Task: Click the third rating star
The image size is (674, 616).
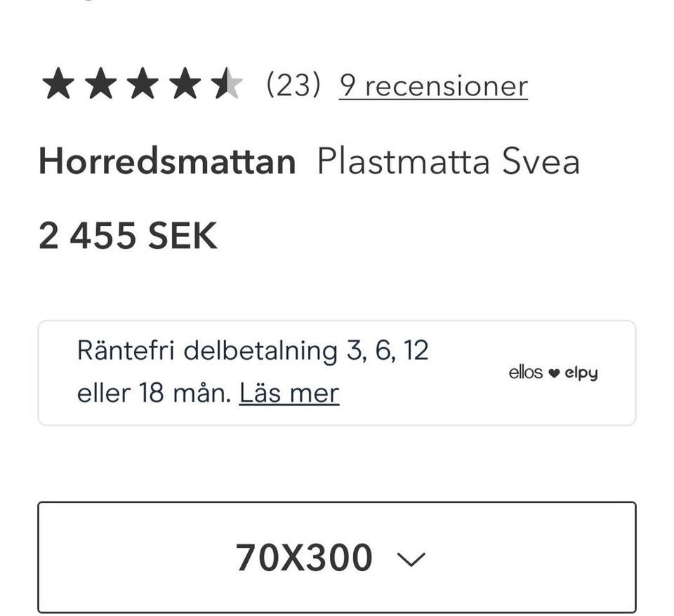Action: tap(143, 86)
